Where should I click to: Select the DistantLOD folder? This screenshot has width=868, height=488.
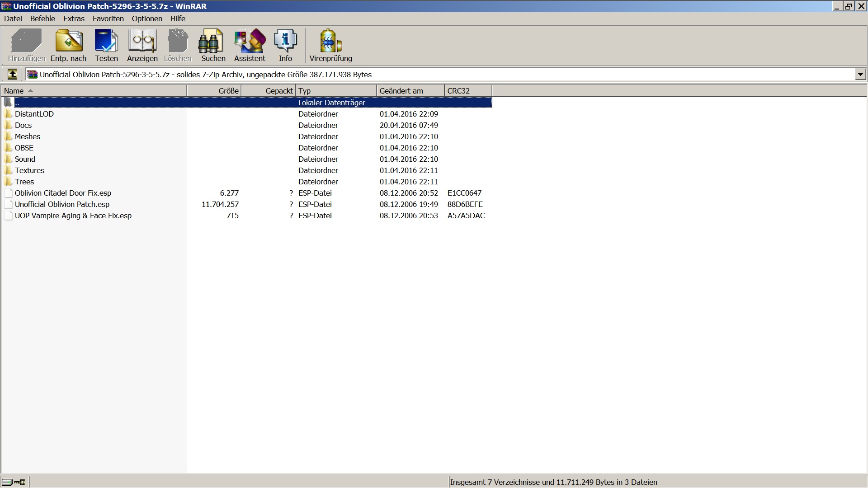(34, 114)
